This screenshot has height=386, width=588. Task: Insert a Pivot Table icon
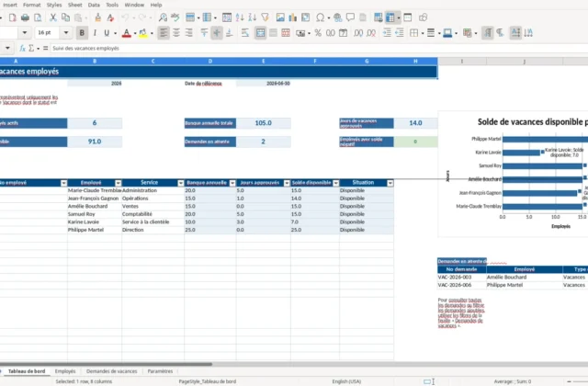point(306,17)
